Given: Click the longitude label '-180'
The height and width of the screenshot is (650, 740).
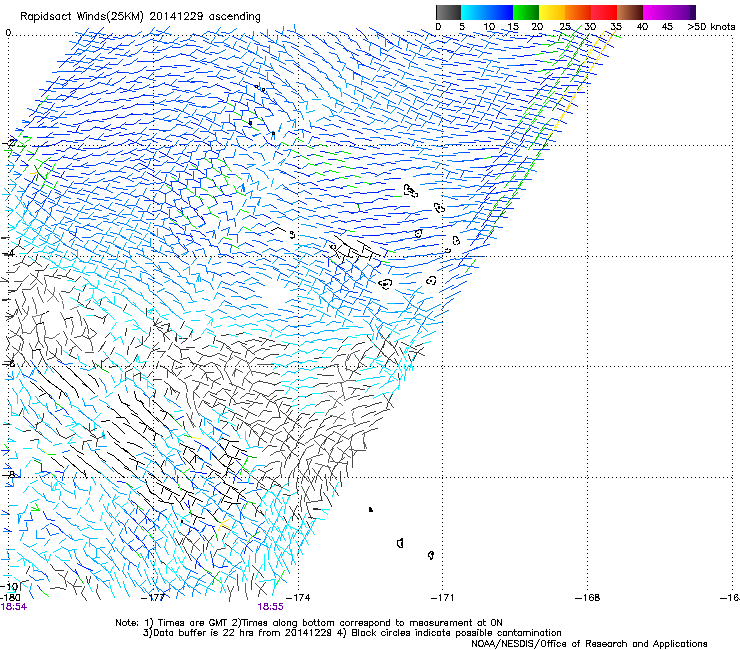Looking at the screenshot, I should (10, 597).
